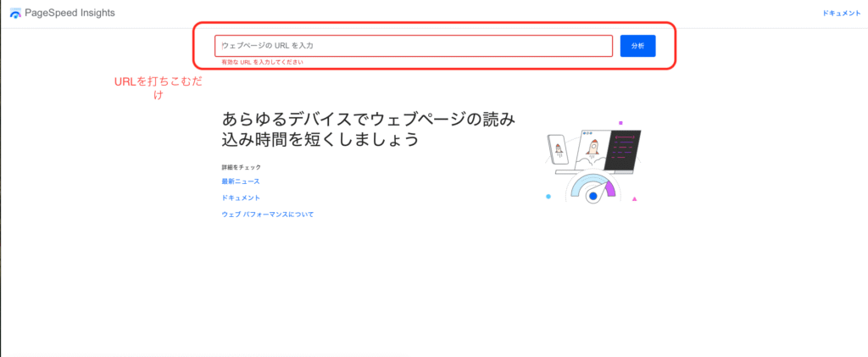Open ウェブ パフォーマンスについて link
868x357 pixels.
tap(268, 215)
